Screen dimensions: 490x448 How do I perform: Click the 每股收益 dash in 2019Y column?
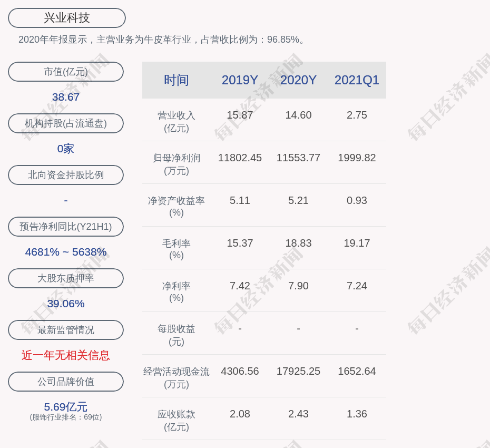point(240,328)
